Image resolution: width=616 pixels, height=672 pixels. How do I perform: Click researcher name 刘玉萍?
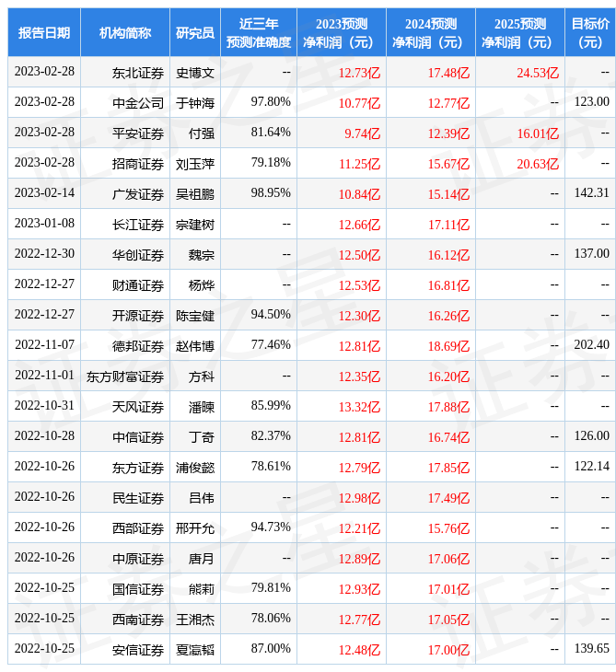click(x=195, y=164)
